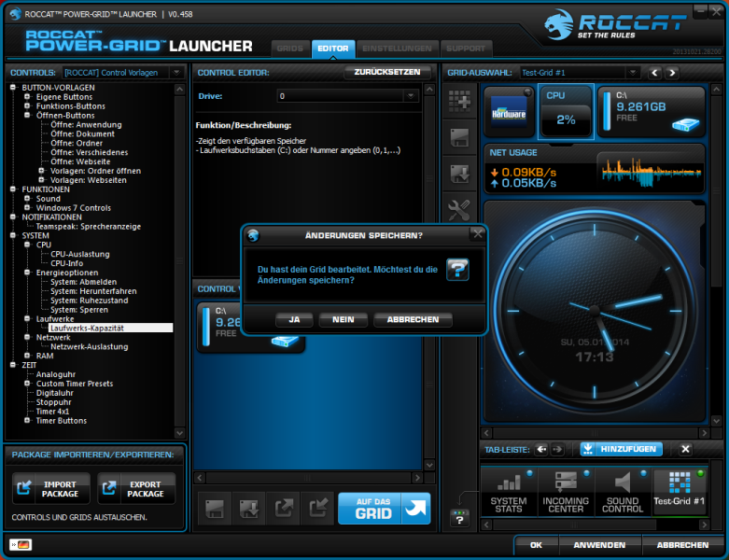Click Import Package button
This screenshot has width=729, height=560.
coord(51,488)
